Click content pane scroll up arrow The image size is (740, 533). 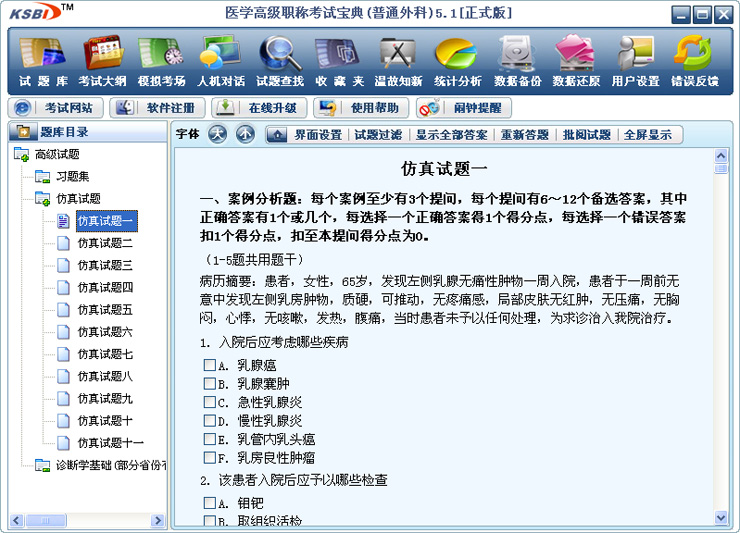[x=721, y=156]
